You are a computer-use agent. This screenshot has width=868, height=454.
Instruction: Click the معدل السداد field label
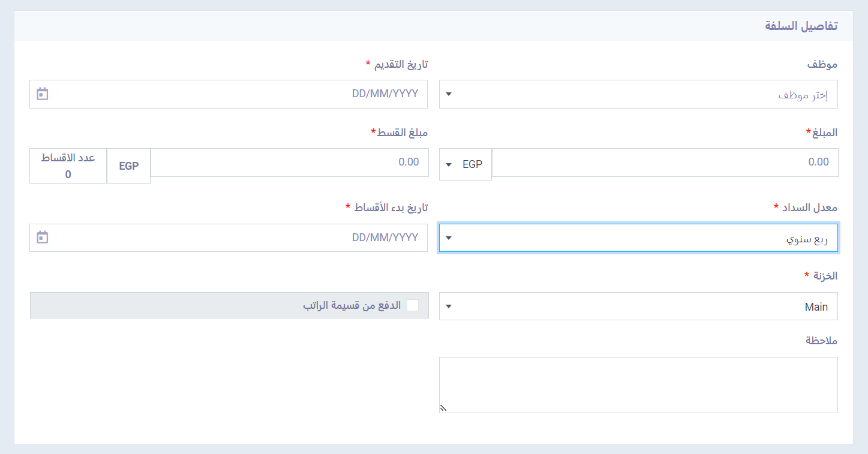point(809,208)
